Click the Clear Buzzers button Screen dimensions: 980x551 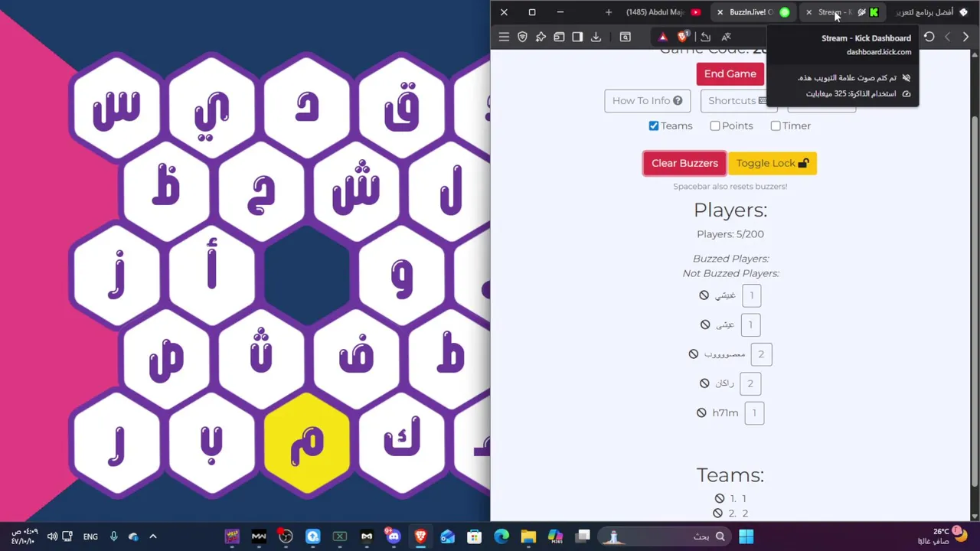(684, 163)
